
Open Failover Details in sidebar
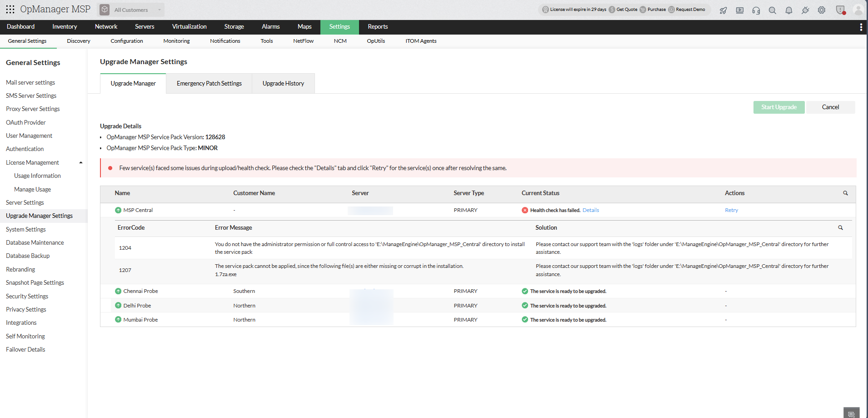coord(25,349)
